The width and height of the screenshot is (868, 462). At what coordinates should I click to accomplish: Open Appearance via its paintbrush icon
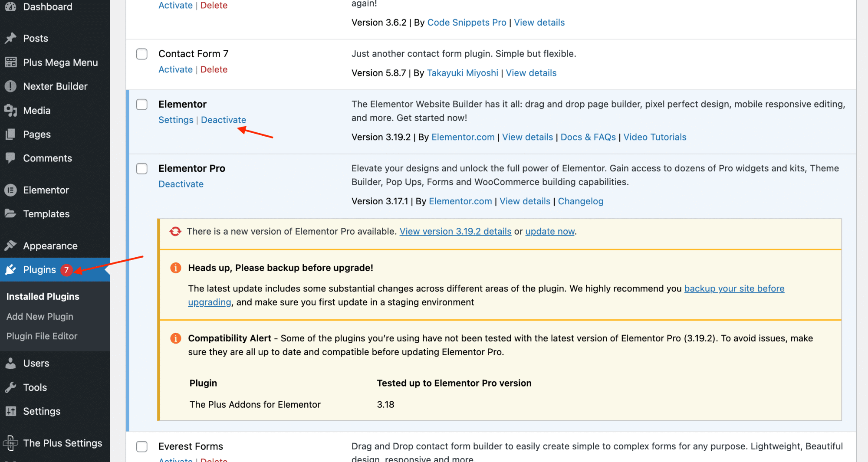[11, 246]
